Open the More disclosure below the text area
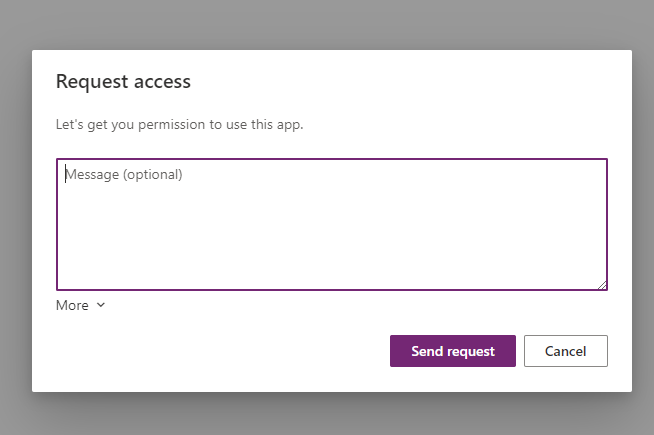 pos(81,306)
